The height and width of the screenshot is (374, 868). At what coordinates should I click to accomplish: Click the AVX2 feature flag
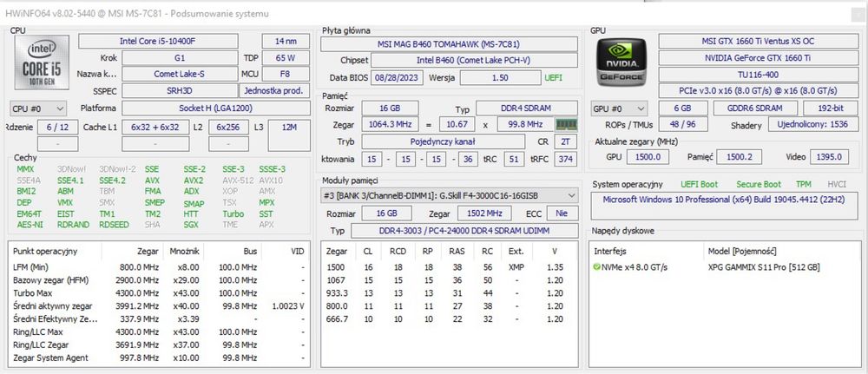pos(194,180)
